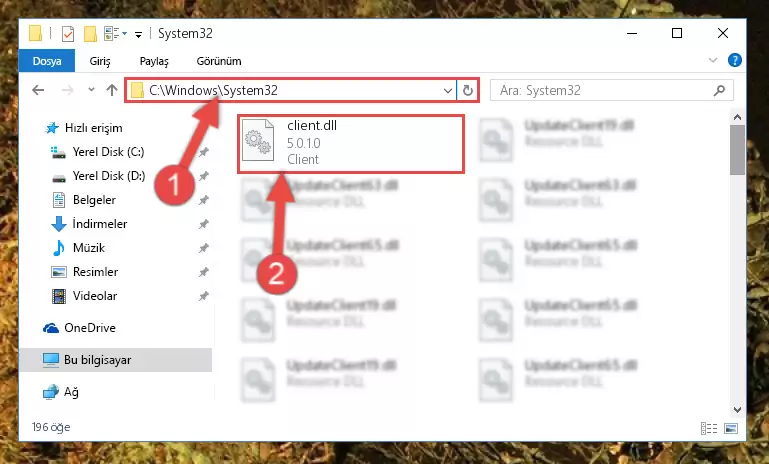The height and width of the screenshot is (464, 769).
Task: Switch to the Görünüm tab
Action: pyautogui.click(x=219, y=61)
